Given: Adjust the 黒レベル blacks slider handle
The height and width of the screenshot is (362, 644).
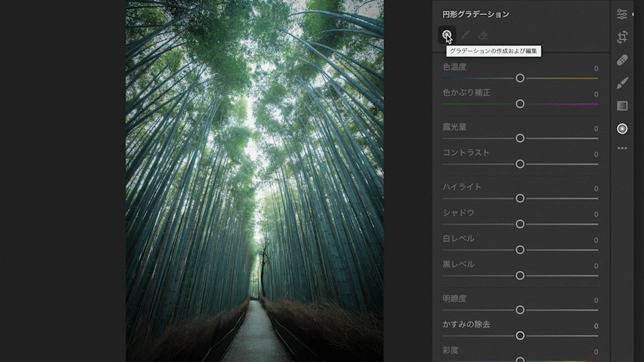Looking at the screenshot, I should click(520, 275).
